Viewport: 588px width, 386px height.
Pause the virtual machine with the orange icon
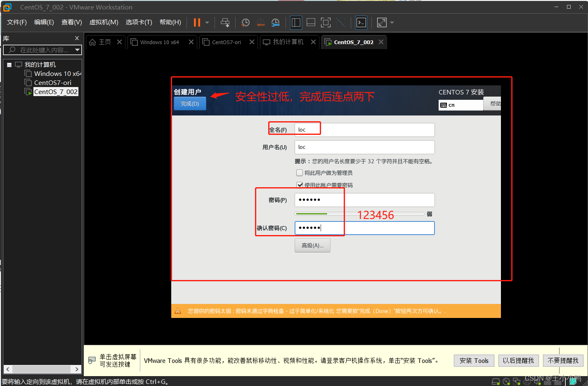[197, 23]
